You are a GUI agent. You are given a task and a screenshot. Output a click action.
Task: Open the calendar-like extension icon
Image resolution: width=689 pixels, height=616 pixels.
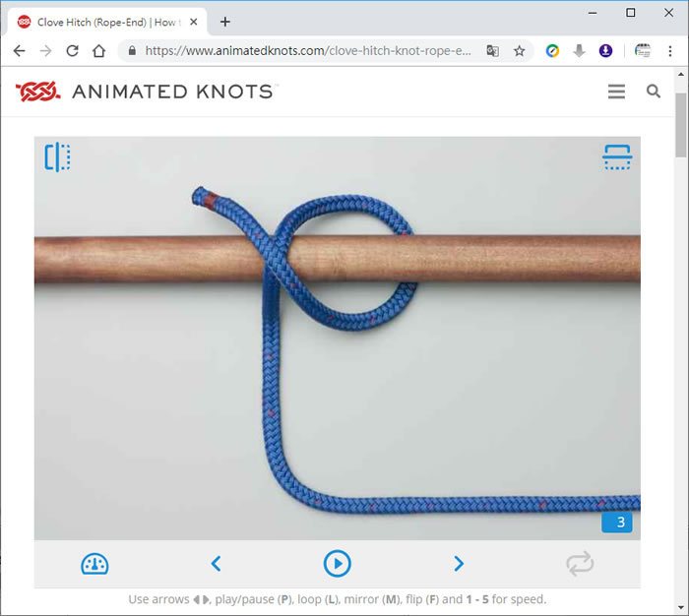click(643, 51)
